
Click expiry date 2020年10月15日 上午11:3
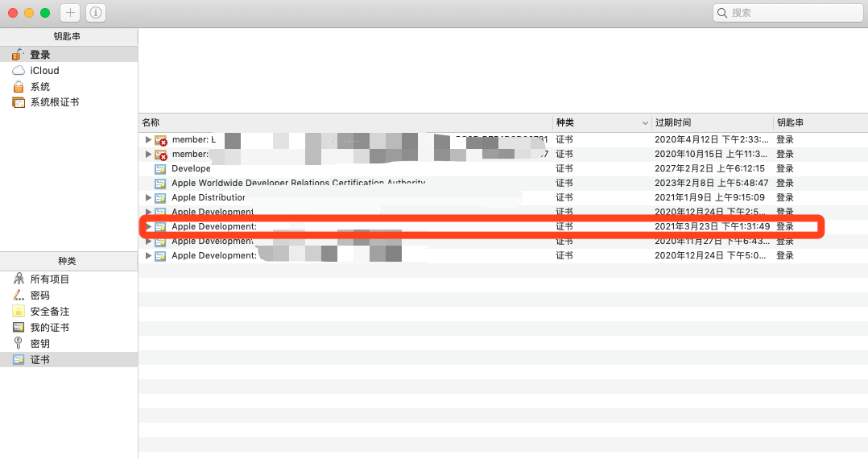711,154
